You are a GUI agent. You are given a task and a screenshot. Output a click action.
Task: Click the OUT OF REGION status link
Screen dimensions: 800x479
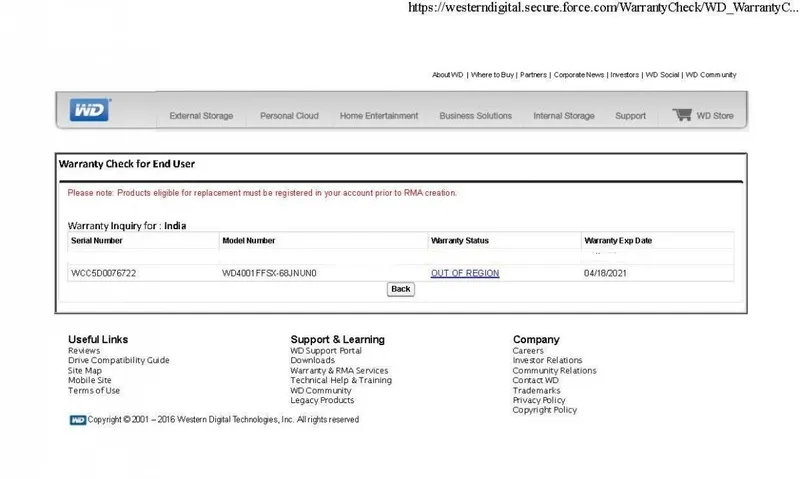tap(465, 273)
